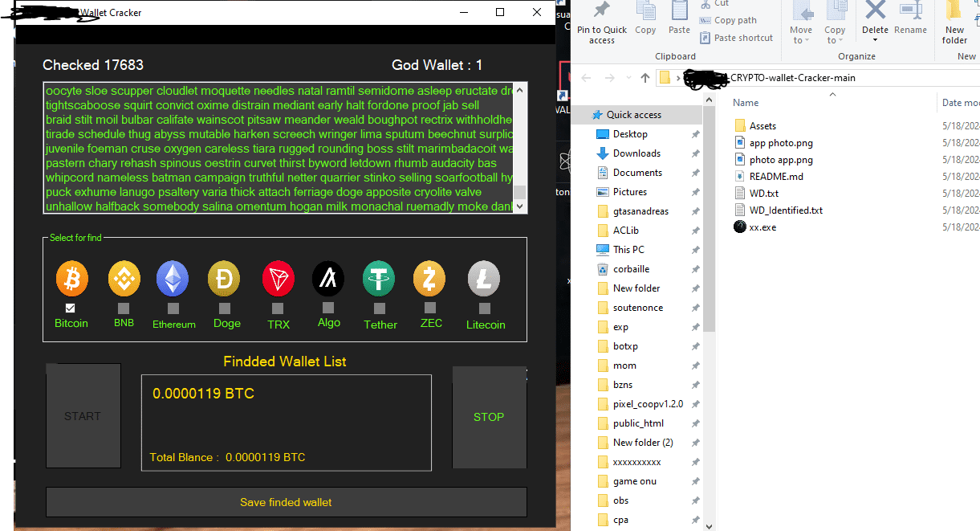Click the Paste button in Explorer ribbon
Screen dimensions: 980x531
679,20
